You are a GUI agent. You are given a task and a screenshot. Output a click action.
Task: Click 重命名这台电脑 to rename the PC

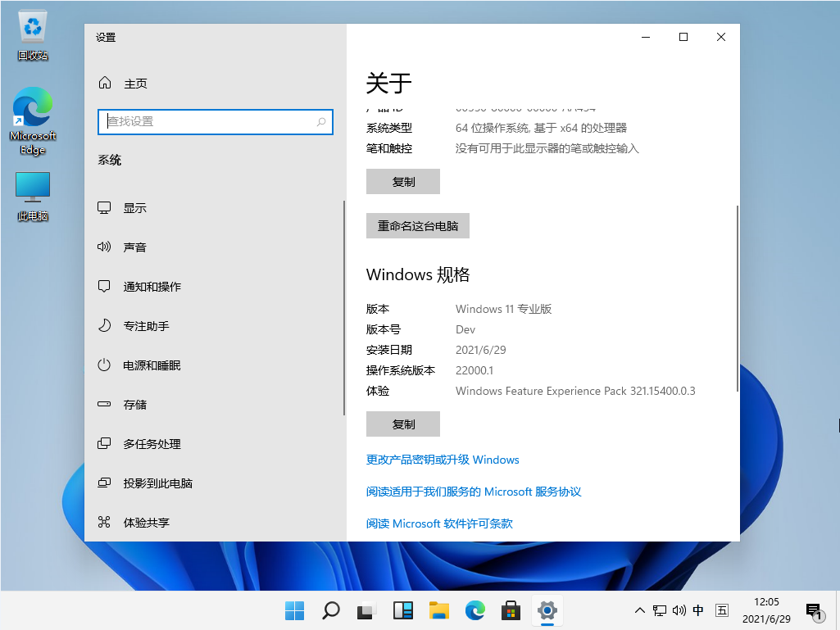(418, 225)
